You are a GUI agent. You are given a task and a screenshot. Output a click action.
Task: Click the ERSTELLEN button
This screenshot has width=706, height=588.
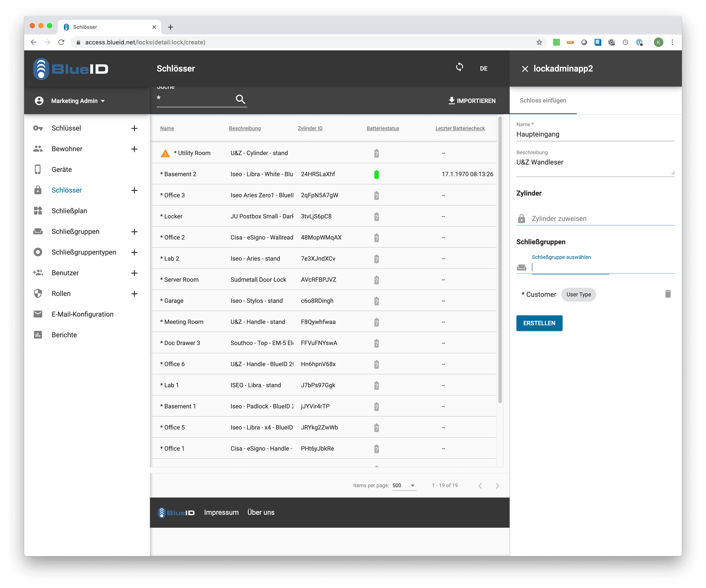[539, 323]
